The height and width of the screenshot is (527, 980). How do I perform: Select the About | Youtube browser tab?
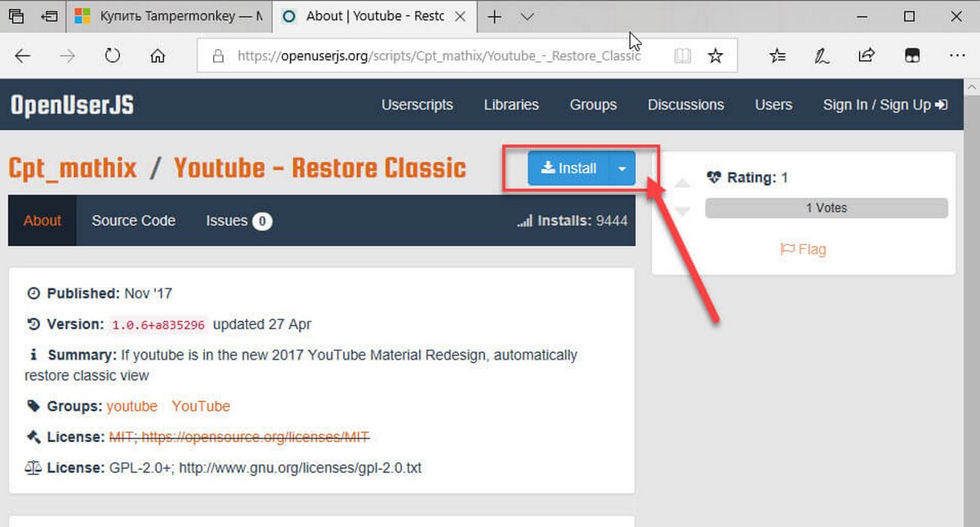point(375,16)
